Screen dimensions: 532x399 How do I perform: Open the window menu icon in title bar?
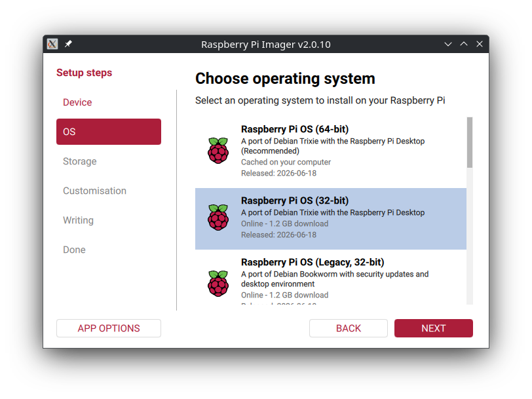point(52,44)
